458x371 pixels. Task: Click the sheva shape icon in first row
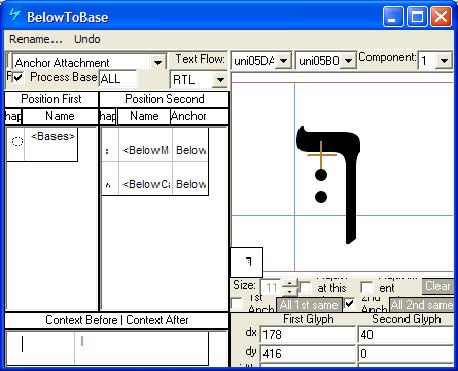tap(107, 151)
